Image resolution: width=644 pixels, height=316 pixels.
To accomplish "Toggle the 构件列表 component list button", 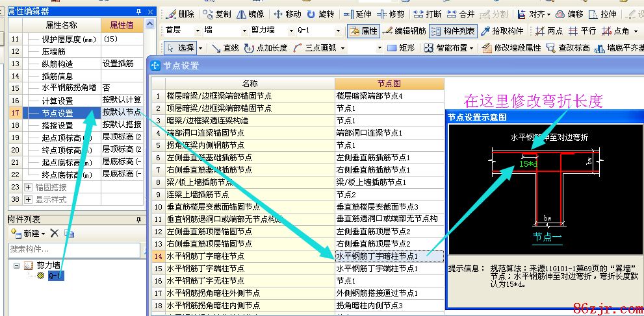I will 453,31.
